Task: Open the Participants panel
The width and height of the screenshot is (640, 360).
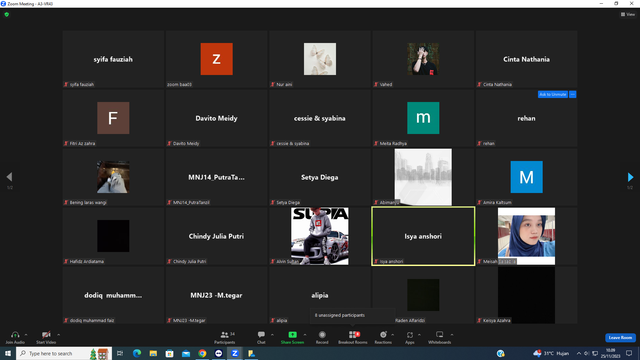Action: (x=225, y=337)
